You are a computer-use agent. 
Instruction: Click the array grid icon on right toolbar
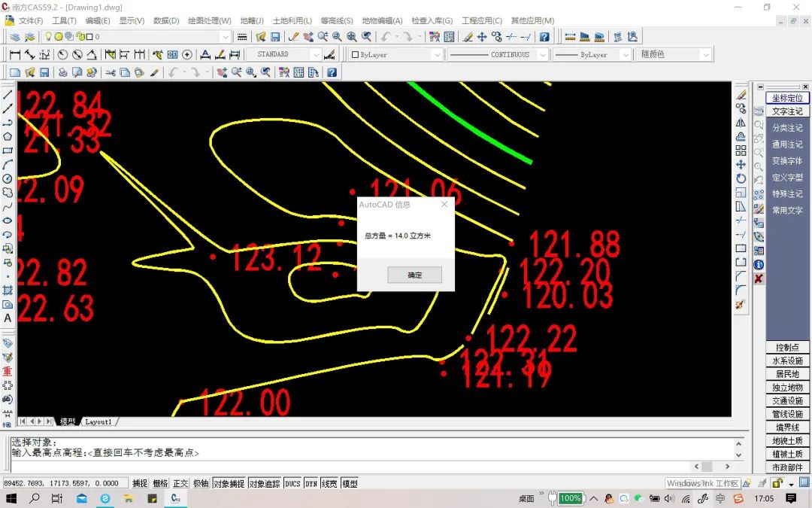click(x=741, y=151)
